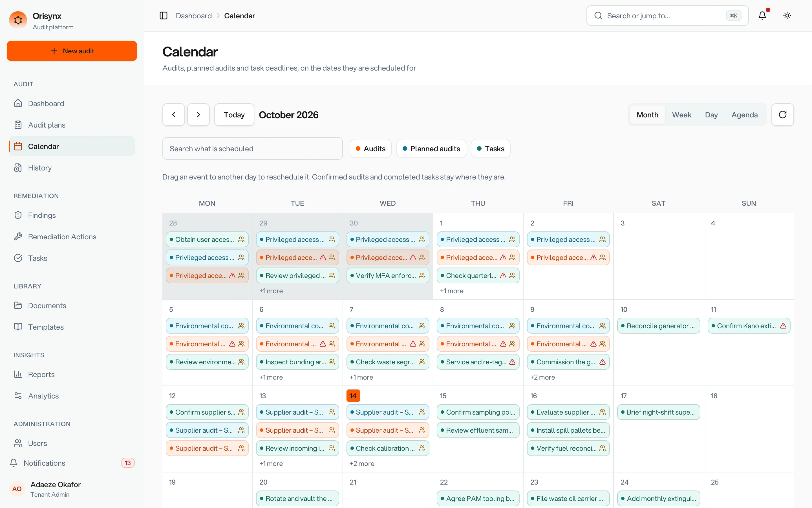Toggle the Tasks filter chip
The image size is (812, 508).
click(490, 148)
